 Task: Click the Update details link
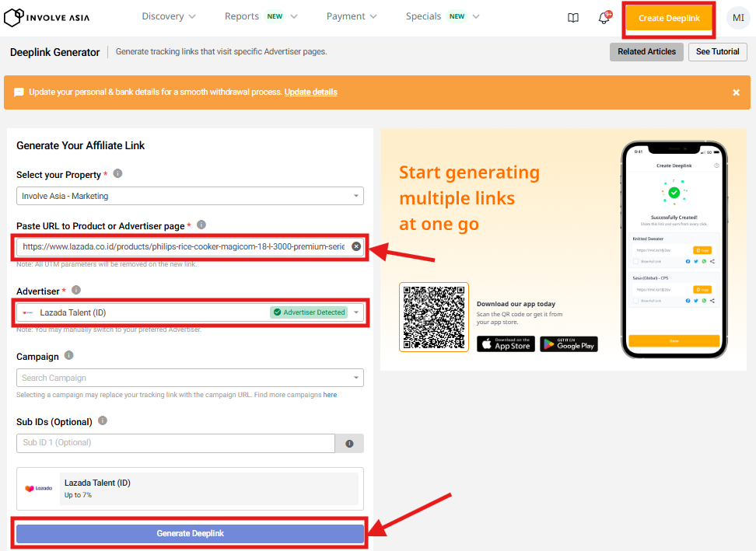(310, 92)
